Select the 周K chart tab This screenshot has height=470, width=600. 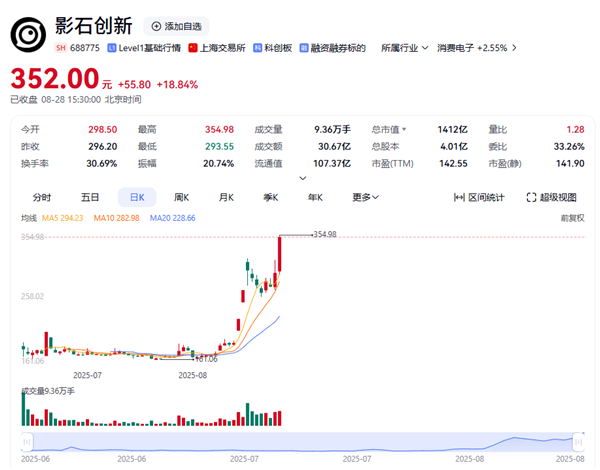181,197
